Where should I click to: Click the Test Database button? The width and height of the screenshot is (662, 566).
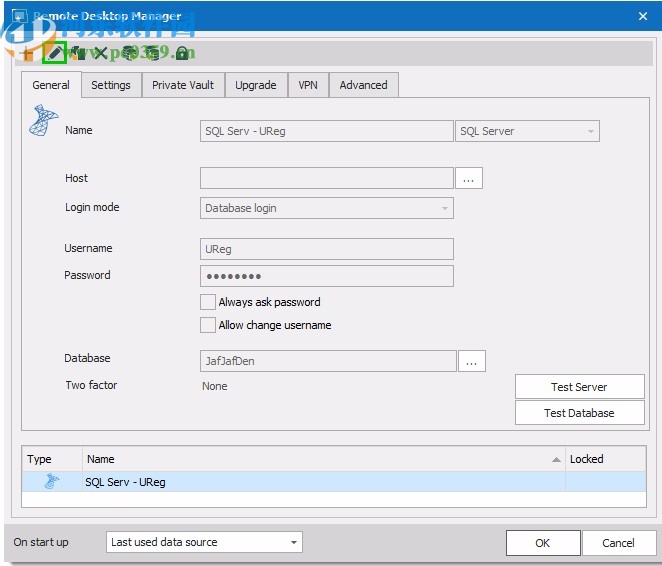coord(580,413)
